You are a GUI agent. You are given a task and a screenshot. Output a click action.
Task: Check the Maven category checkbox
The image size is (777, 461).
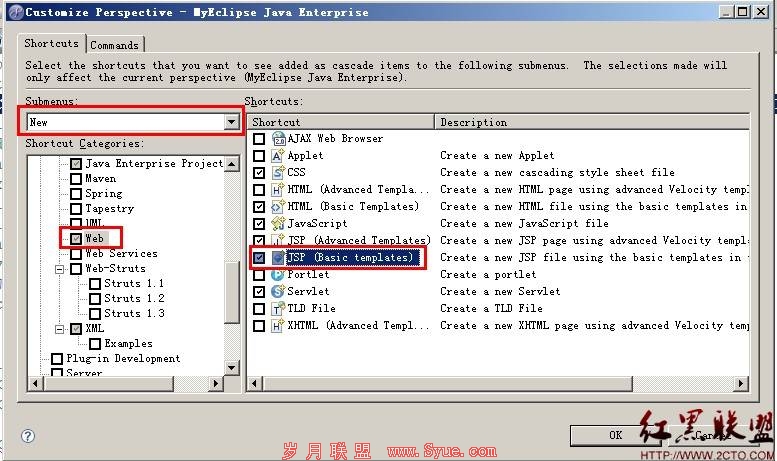click(x=76, y=178)
